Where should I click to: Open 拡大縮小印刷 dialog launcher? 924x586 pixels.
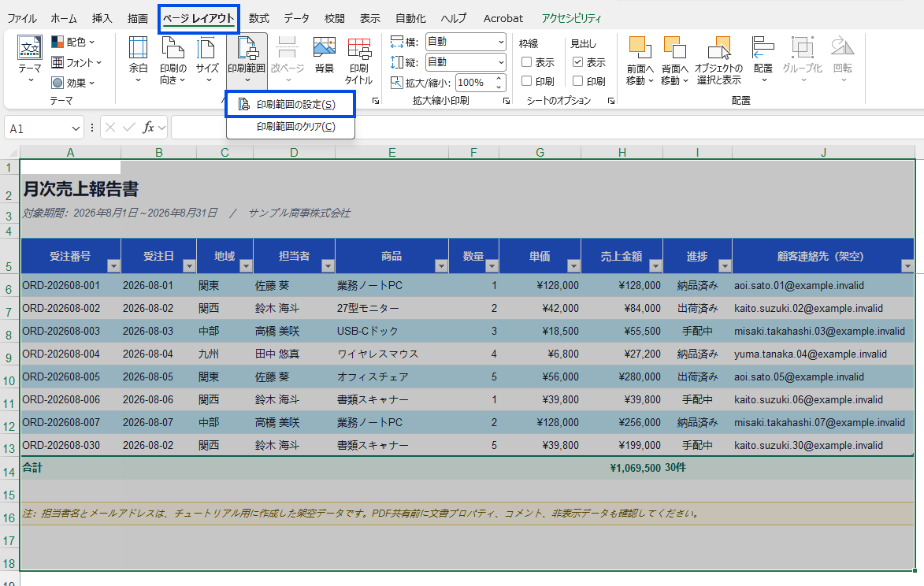click(507, 102)
